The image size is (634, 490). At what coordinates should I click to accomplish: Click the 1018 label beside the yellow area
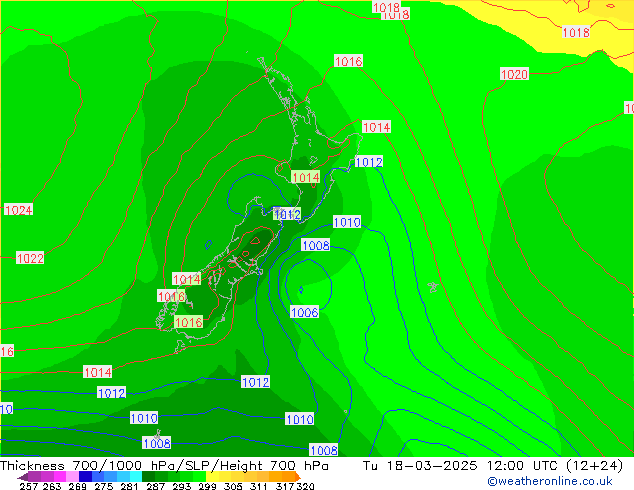576,32
